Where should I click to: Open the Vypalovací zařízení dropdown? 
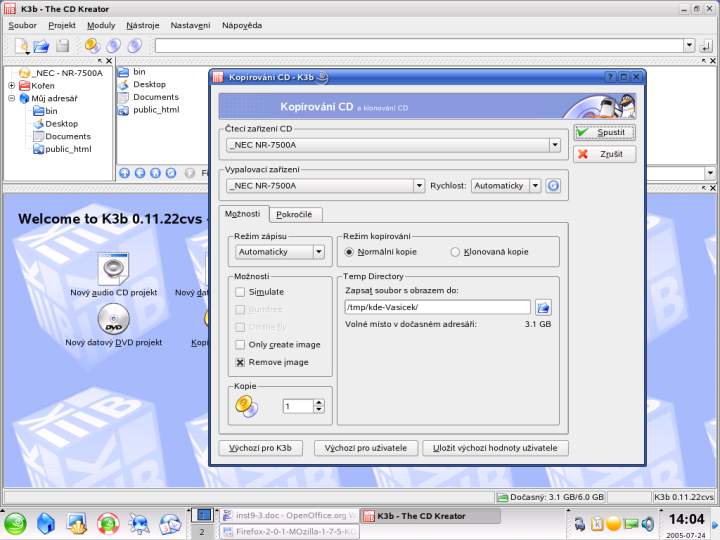point(419,186)
